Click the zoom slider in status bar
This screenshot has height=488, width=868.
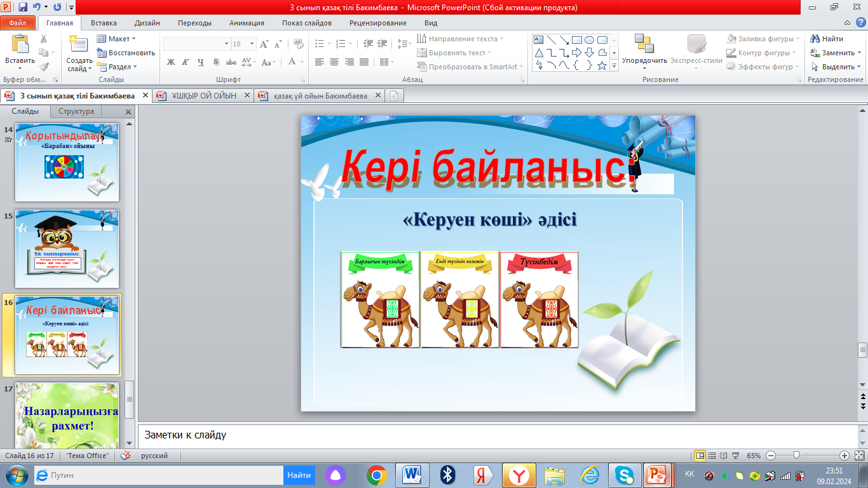(x=796, y=456)
